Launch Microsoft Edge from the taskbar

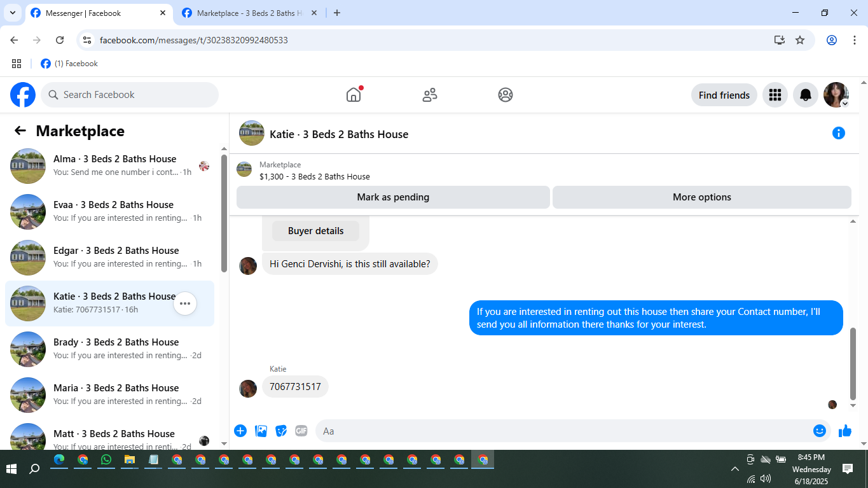click(x=59, y=460)
